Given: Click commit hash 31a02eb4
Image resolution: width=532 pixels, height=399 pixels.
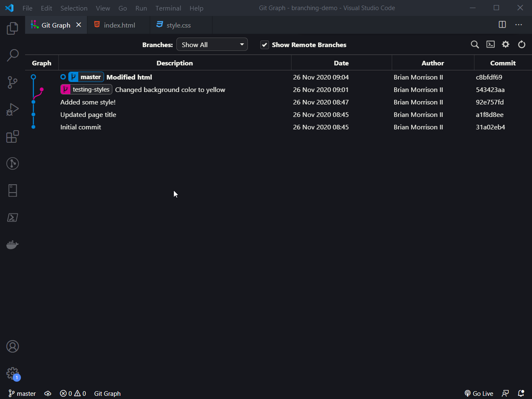Looking at the screenshot, I should 490,127.
